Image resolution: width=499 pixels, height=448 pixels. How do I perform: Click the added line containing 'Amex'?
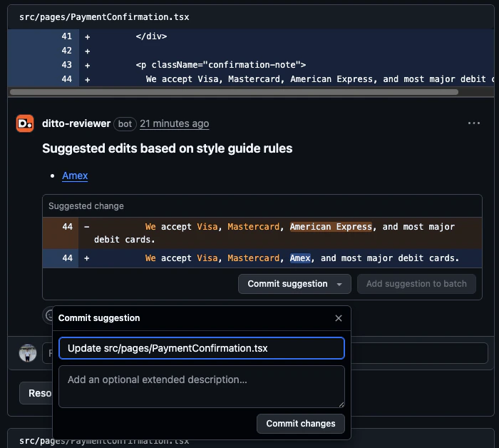pyautogui.click(x=262, y=258)
